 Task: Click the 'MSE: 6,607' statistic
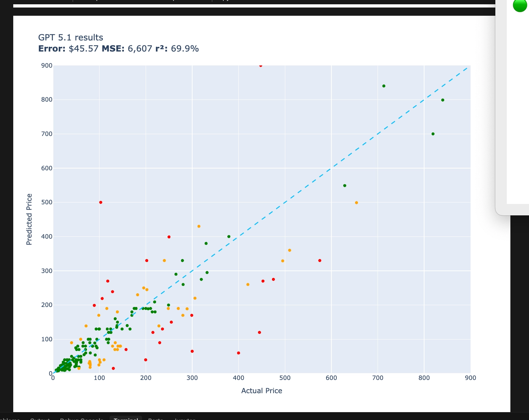pos(127,49)
